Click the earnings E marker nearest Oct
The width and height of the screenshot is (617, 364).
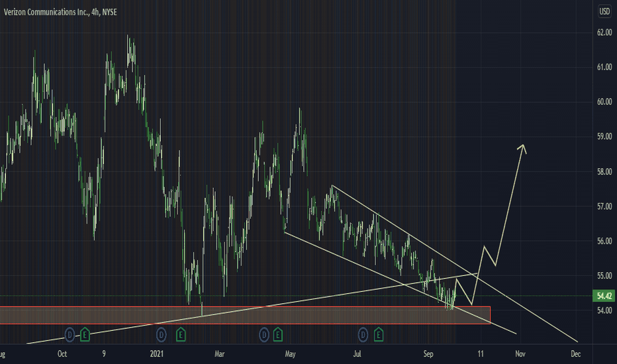85,336
